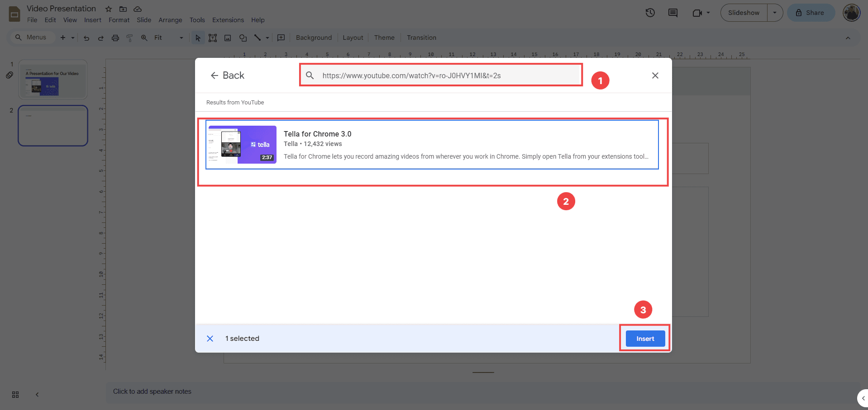The width and height of the screenshot is (868, 410).
Task: Expand the line tool dropdown arrow
Action: [267, 38]
